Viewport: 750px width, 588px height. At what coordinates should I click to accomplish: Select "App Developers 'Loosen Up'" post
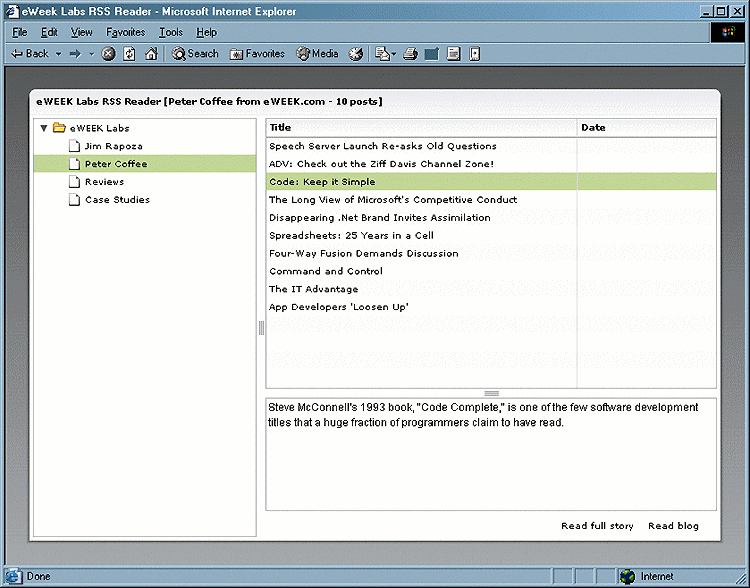(491, 307)
